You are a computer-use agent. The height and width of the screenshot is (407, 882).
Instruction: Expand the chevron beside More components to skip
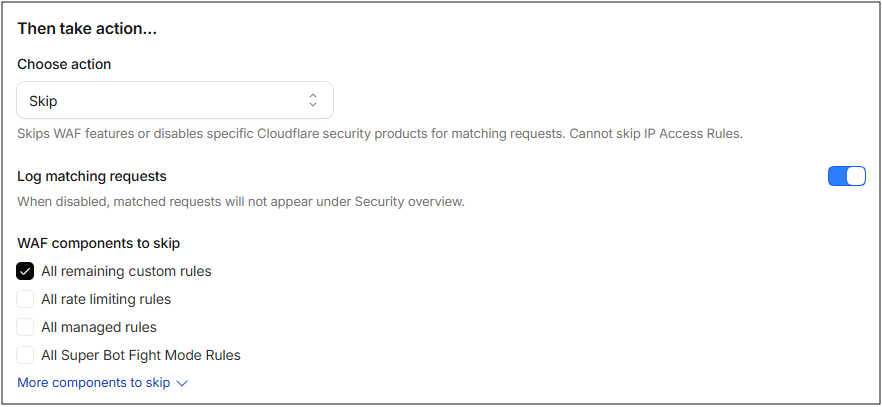[182, 383]
